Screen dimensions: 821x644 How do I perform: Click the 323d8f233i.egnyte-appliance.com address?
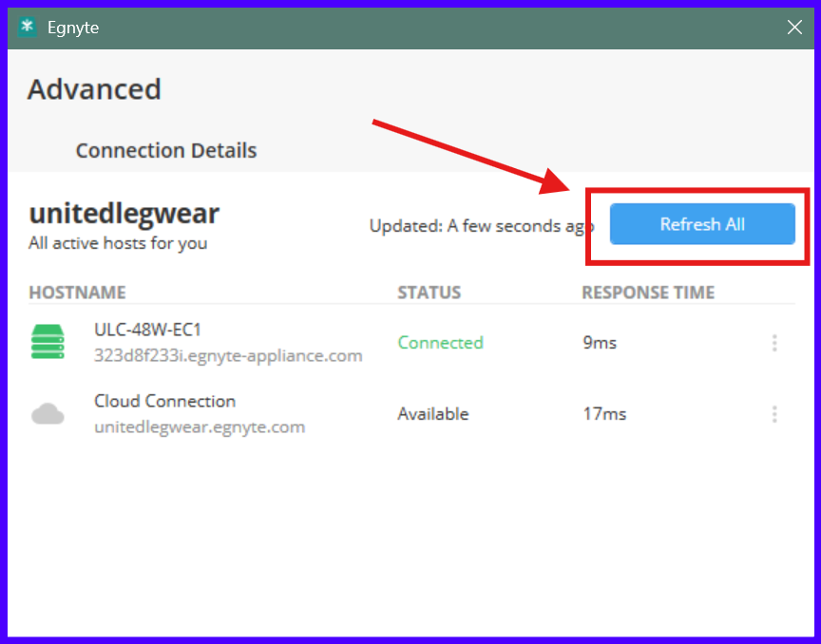[228, 355]
